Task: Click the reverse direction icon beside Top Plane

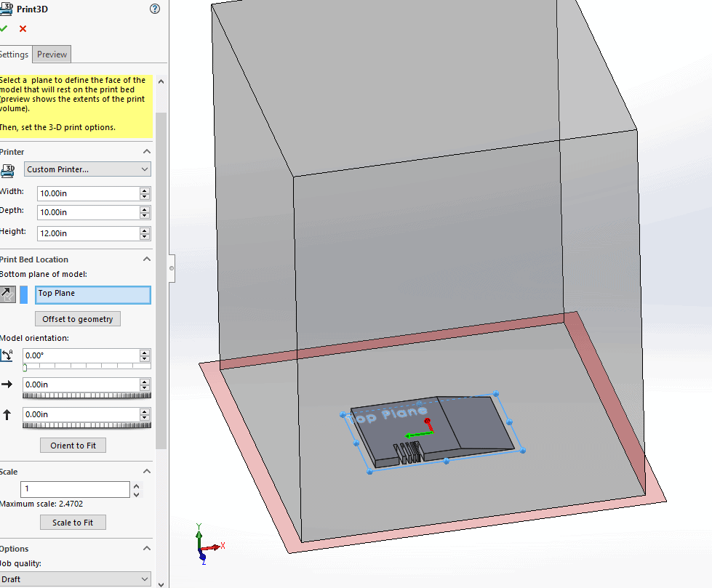Action: pos(8,294)
